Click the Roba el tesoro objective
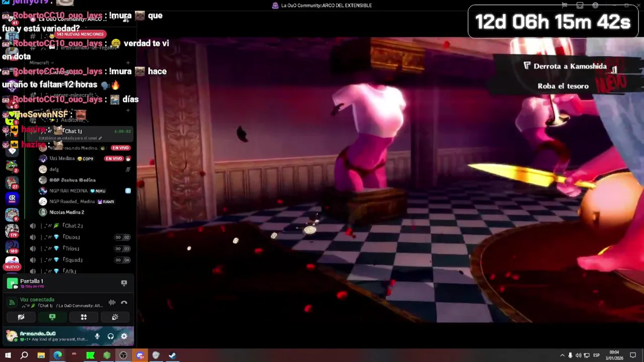Screen dimensions: 644x362 tap(563, 86)
